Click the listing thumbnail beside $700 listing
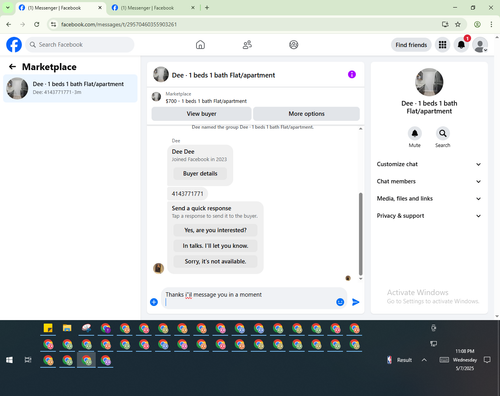This screenshot has width=500, height=396. [156, 97]
